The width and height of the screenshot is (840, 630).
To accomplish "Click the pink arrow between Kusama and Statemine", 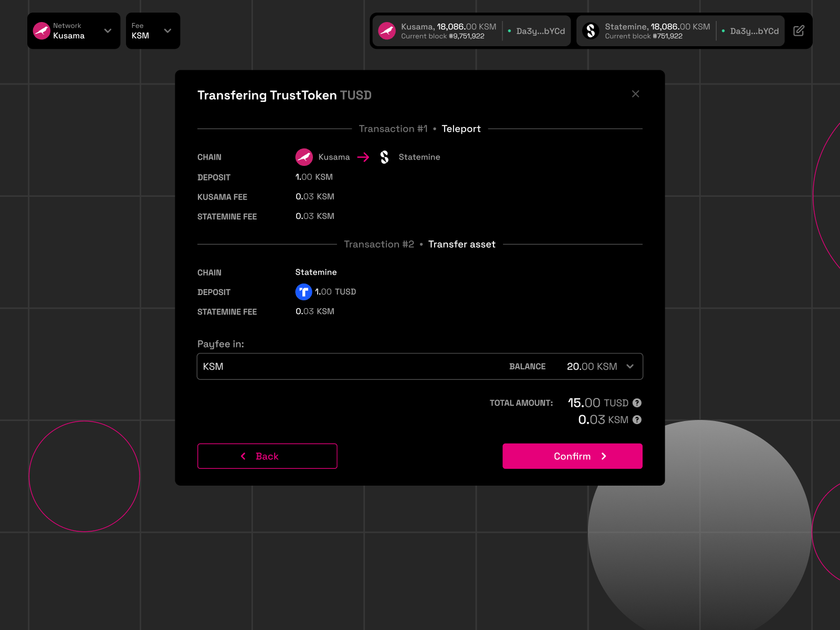I will [x=363, y=157].
